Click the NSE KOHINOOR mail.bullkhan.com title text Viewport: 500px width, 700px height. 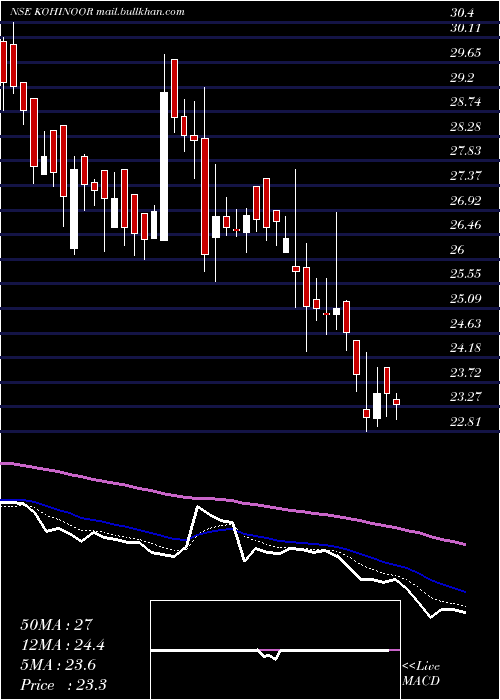pyautogui.click(x=97, y=12)
